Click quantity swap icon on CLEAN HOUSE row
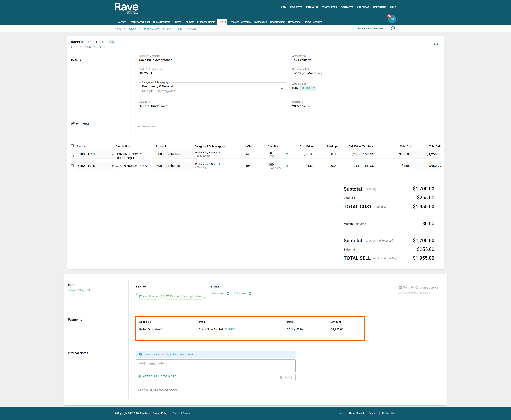 (x=287, y=166)
